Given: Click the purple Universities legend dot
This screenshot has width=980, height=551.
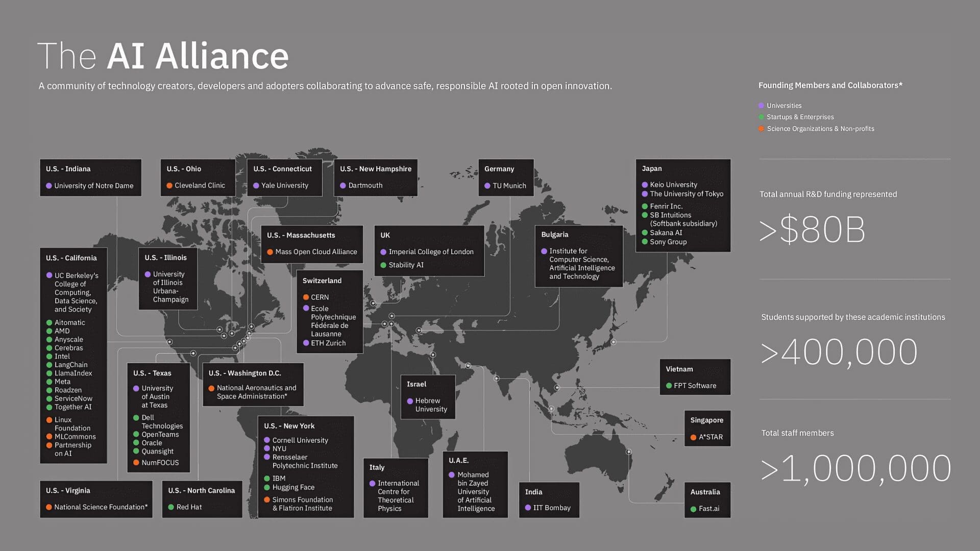Looking at the screenshot, I should tap(761, 106).
